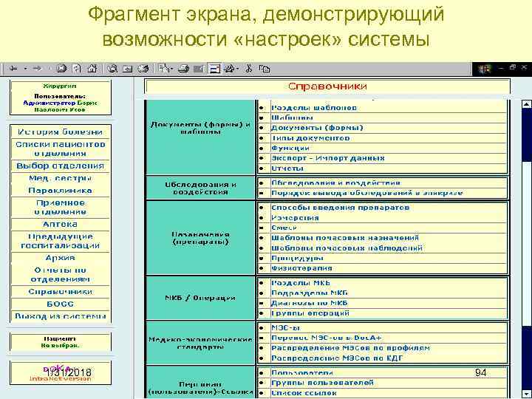Open the Search toolbar icon
The height and width of the screenshot is (399, 532).
112,69
